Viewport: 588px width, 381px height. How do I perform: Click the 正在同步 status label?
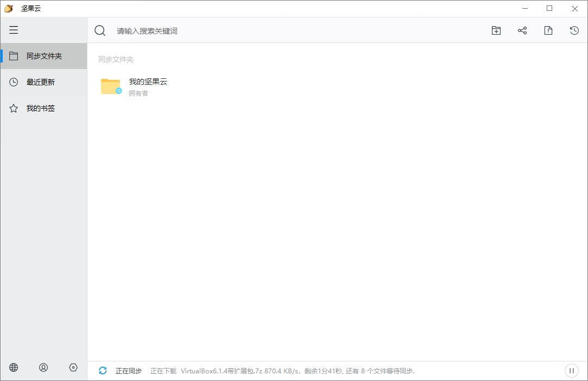tap(129, 371)
